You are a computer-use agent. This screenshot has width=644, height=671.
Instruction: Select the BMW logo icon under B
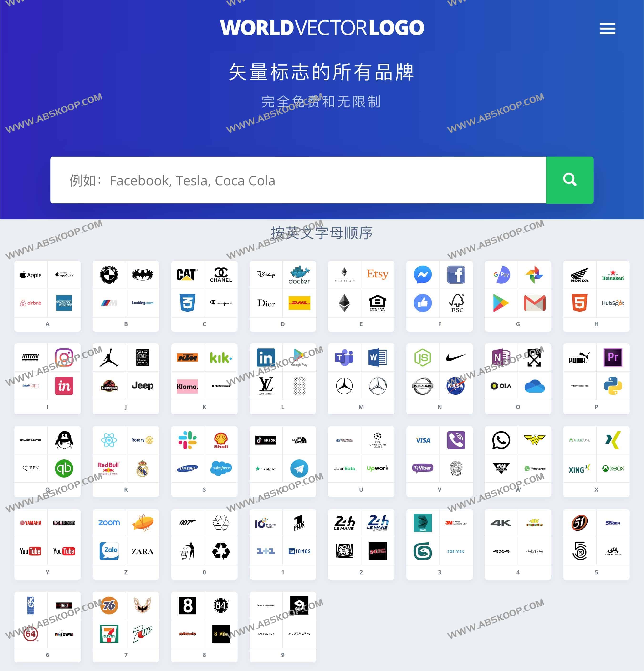[110, 275]
